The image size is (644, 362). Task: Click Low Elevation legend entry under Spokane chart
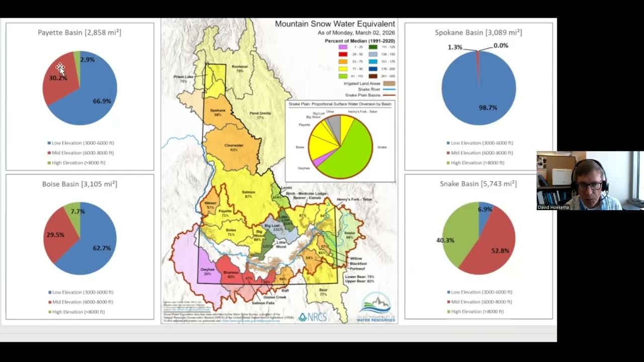479,143
